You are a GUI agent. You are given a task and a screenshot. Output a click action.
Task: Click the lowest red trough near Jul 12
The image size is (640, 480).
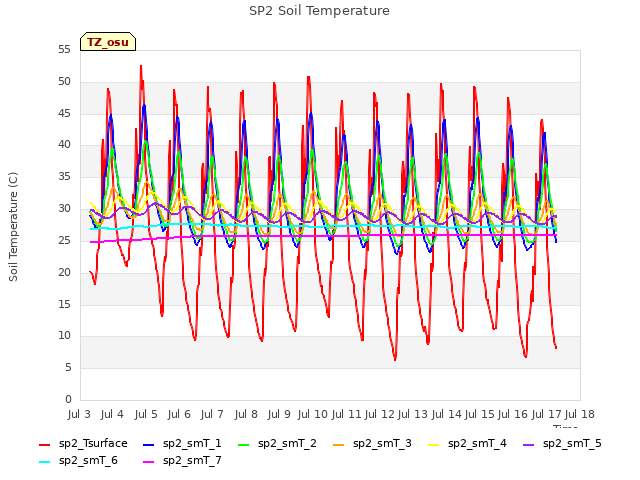coord(395,360)
